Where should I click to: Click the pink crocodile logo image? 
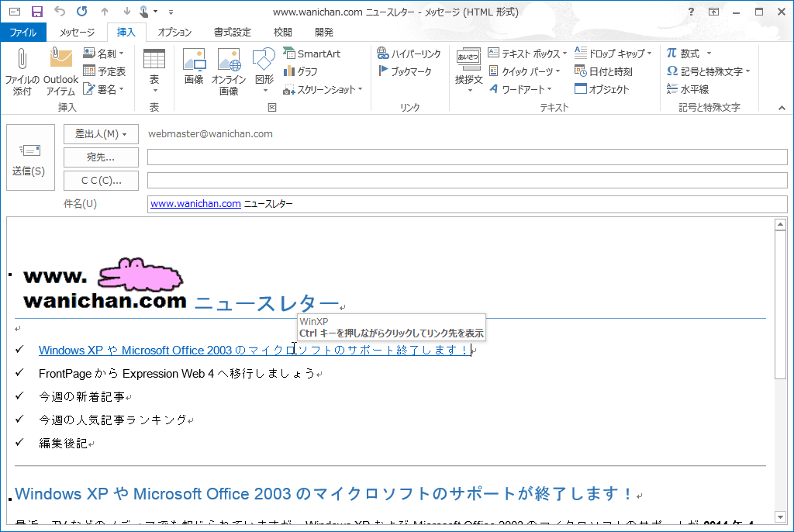140,275
